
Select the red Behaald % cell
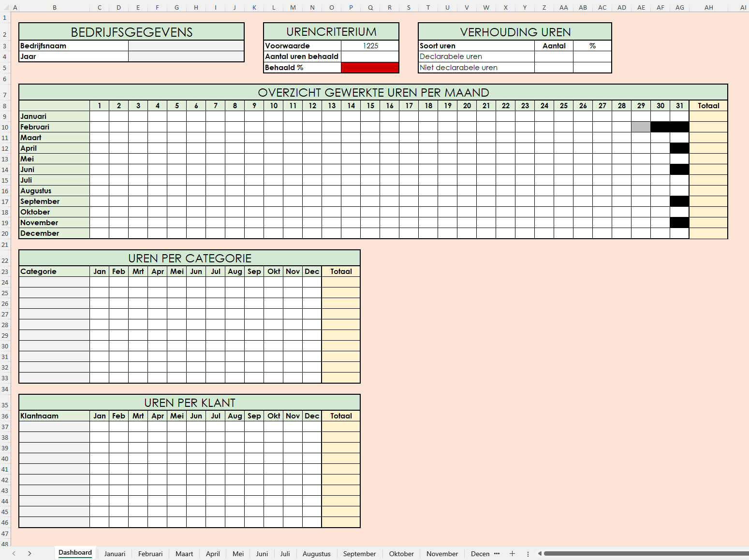(x=370, y=67)
